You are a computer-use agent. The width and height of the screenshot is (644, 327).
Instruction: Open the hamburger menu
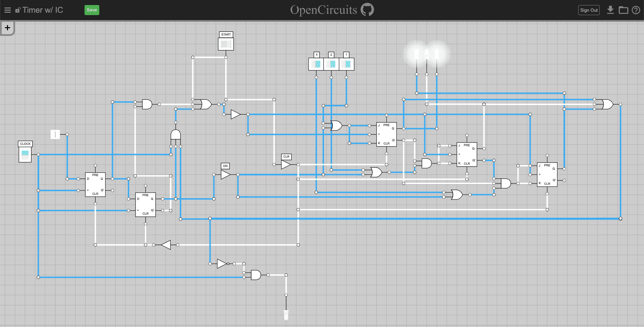[7, 10]
